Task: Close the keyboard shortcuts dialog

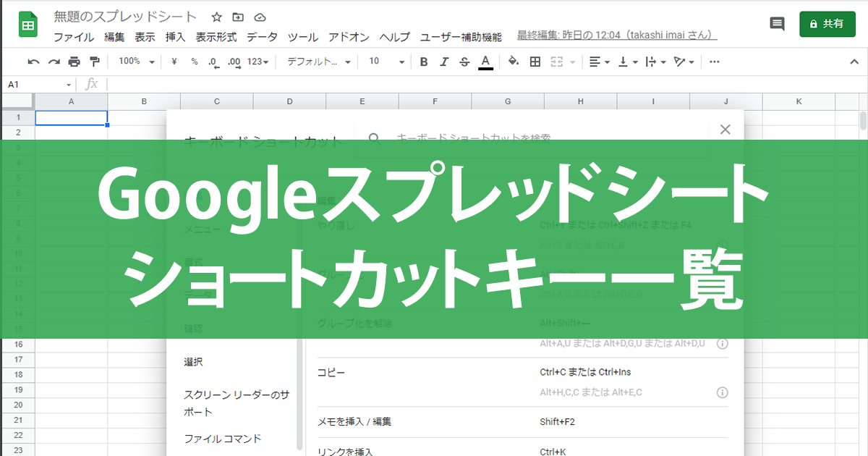Action: pyautogui.click(x=726, y=130)
